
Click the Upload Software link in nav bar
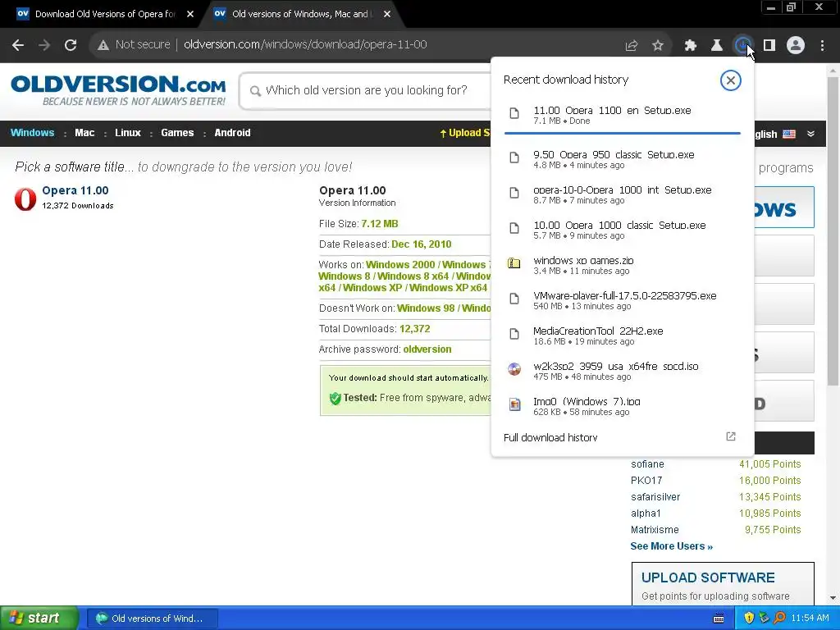[x=464, y=133]
